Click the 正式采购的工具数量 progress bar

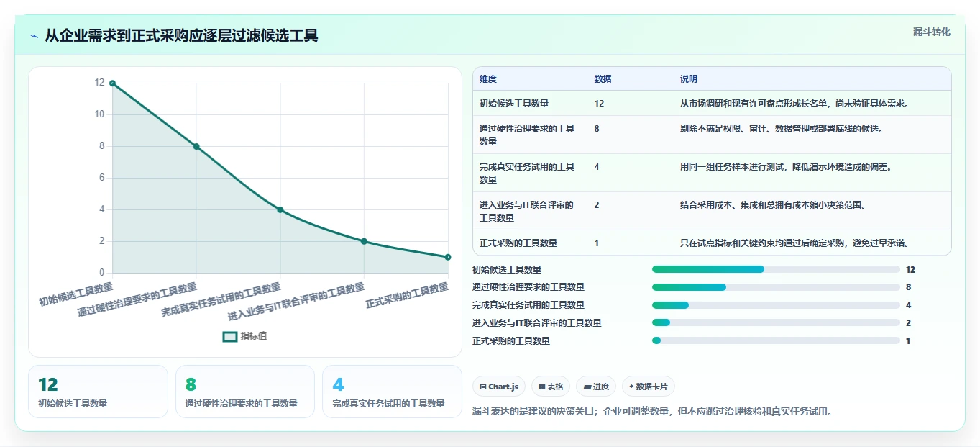click(776, 341)
